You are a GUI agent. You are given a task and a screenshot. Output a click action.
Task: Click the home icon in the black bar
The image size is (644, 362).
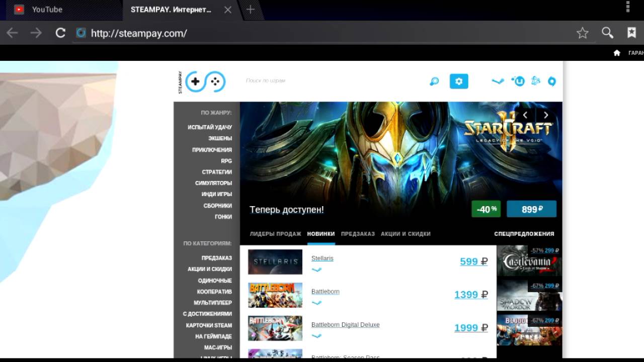coord(617,53)
